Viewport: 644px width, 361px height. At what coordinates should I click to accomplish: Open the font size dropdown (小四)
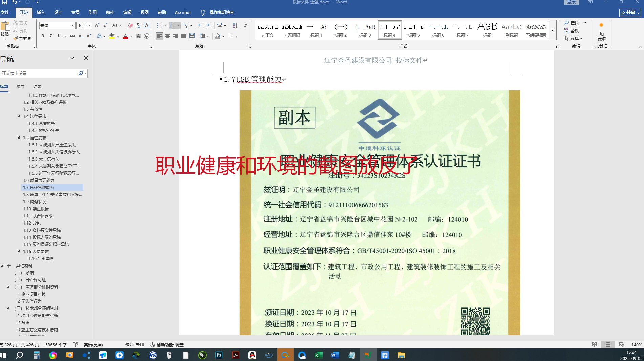point(90,26)
